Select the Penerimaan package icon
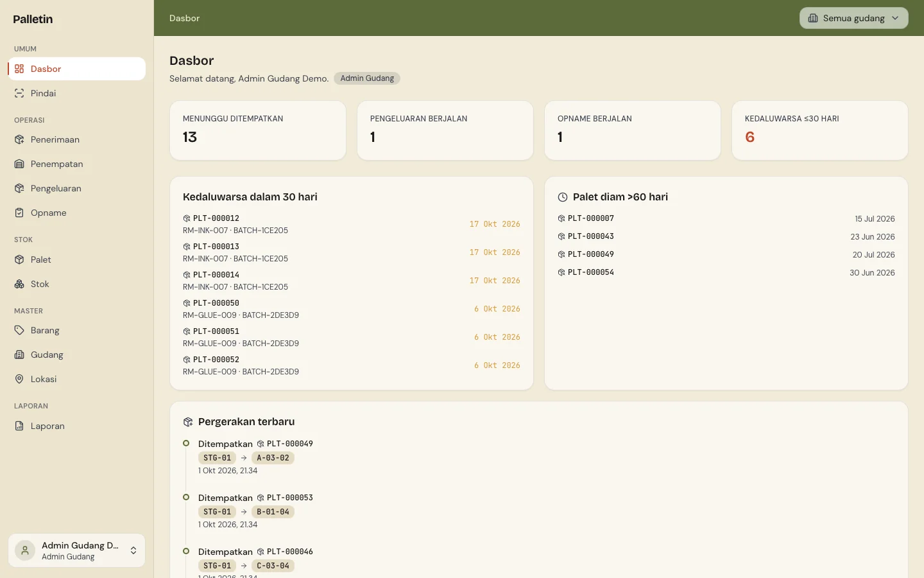 pyautogui.click(x=19, y=139)
